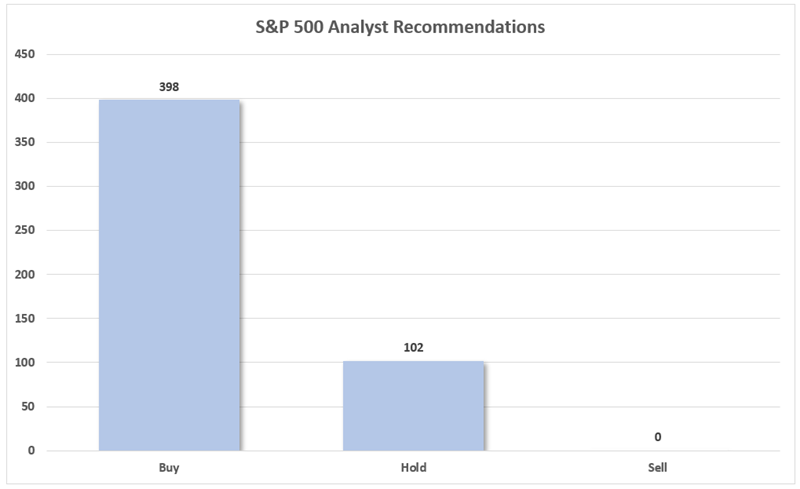
Task: Select the blue Hold bar
Action: point(413,405)
